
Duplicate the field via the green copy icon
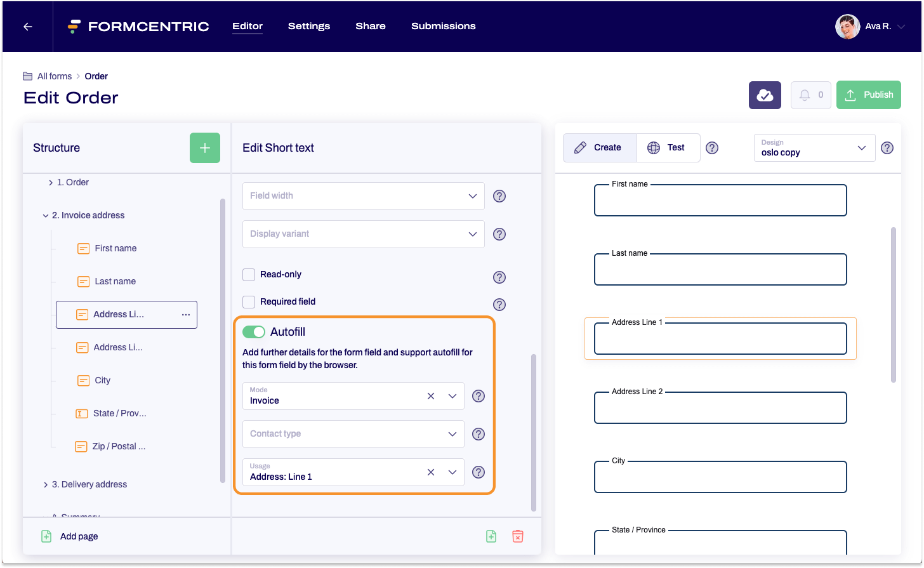tap(491, 536)
